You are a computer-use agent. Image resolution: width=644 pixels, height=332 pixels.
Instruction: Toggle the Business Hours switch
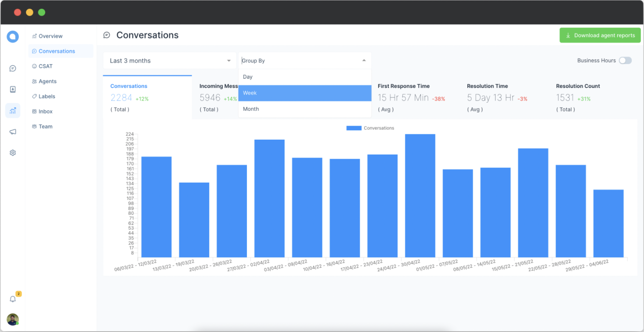tap(625, 61)
